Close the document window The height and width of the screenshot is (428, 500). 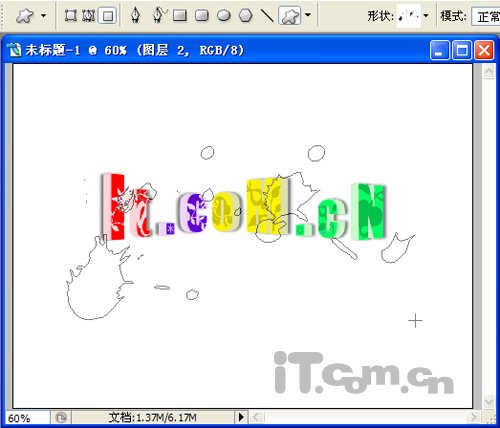484,50
